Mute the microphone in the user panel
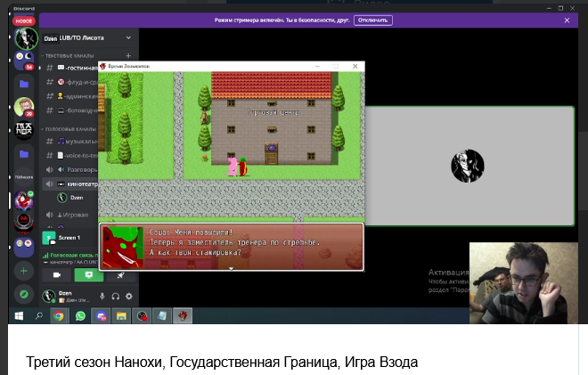This screenshot has width=588, height=375. click(102, 297)
